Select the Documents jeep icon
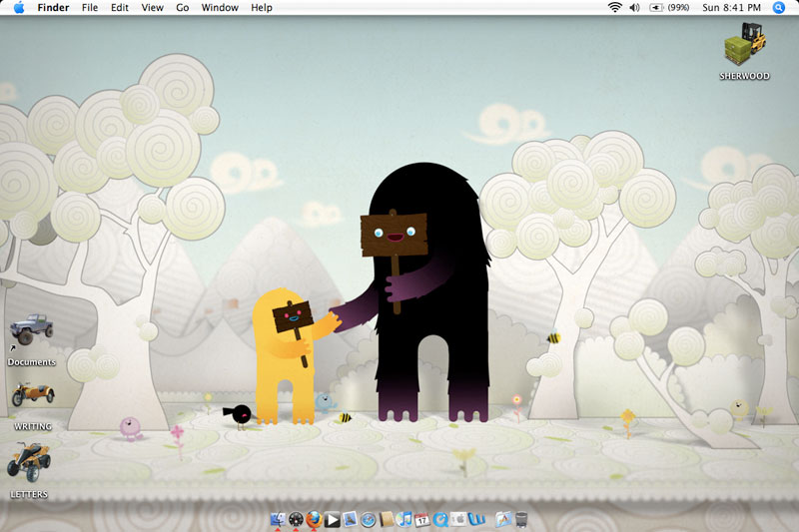The image size is (799, 532). point(31,328)
